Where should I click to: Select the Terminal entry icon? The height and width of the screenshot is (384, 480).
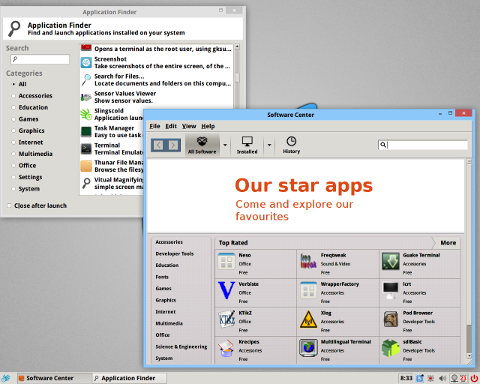[x=86, y=149]
